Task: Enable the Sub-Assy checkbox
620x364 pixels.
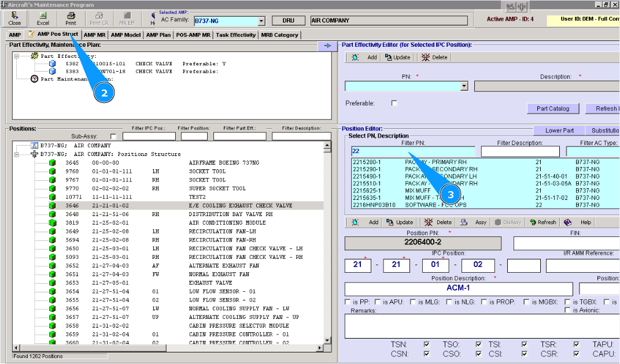Action: (x=113, y=136)
